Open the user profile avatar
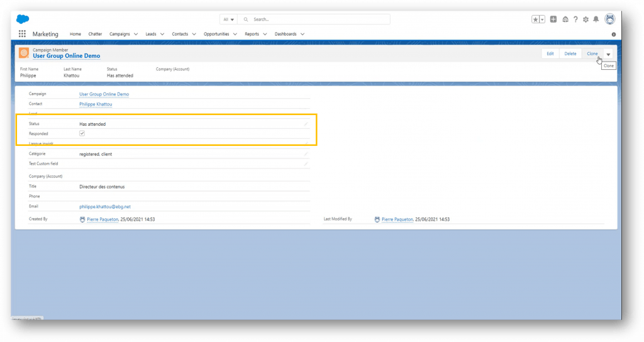This screenshot has width=644, height=342. (x=609, y=19)
